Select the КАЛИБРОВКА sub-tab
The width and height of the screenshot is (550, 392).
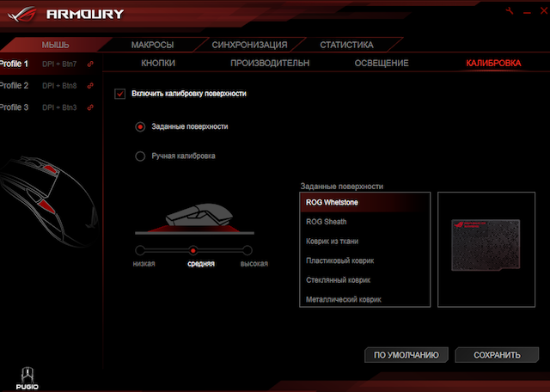[x=493, y=63]
